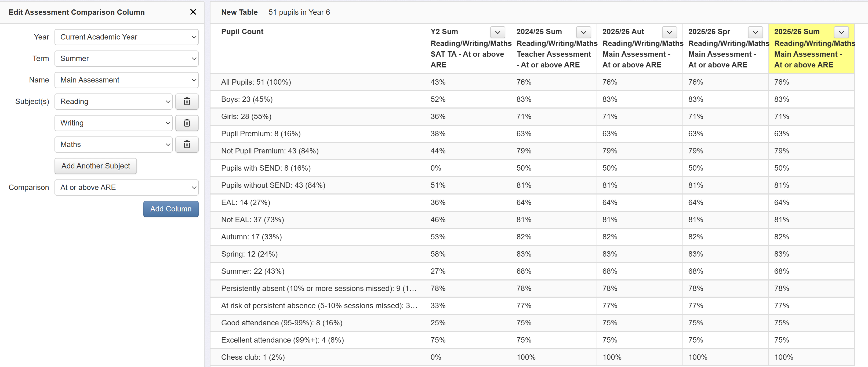Open the Maths subject dropdown

click(x=114, y=145)
